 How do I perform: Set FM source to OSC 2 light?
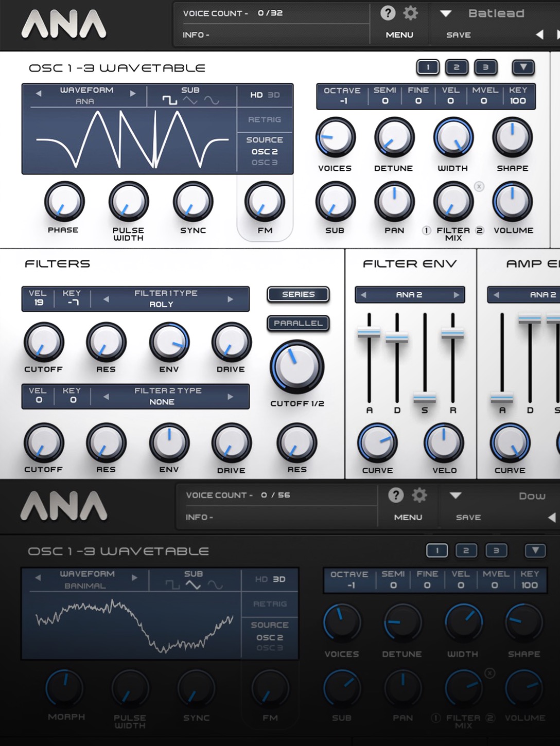pos(265,151)
